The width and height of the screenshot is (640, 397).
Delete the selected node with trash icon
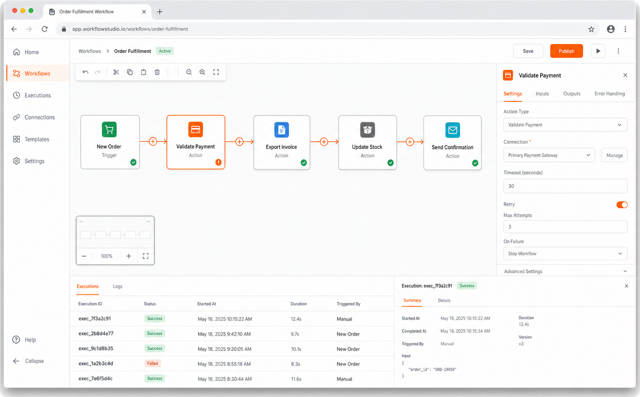pyautogui.click(x=157, y=72)
